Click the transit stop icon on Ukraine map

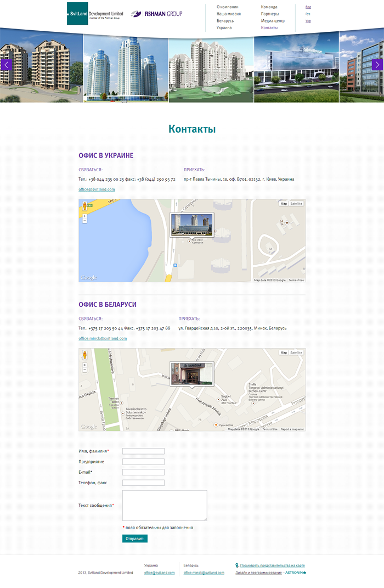(x=175, y=265)
